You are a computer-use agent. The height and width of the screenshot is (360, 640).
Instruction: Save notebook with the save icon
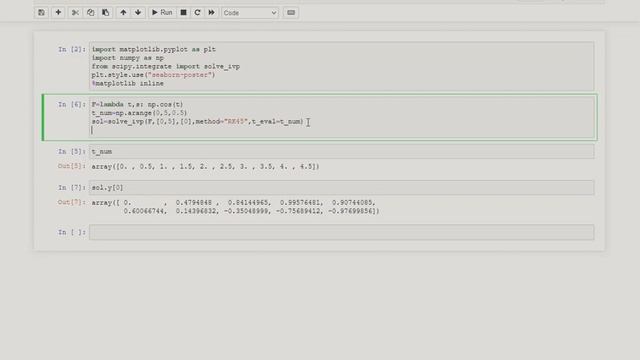click(41, 13)
